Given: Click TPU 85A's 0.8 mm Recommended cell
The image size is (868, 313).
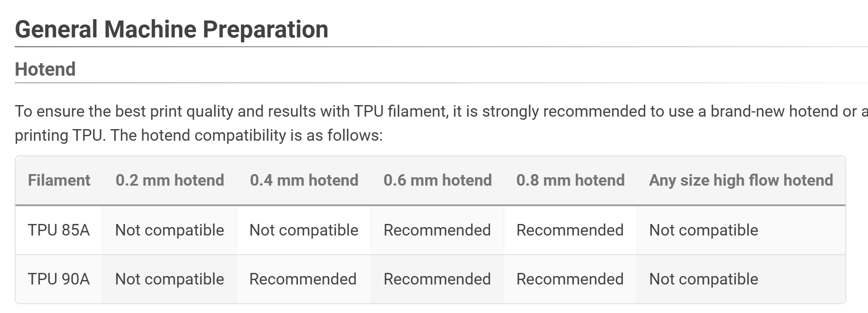Looking at the screenshot, I should click(x=570, y=230).
